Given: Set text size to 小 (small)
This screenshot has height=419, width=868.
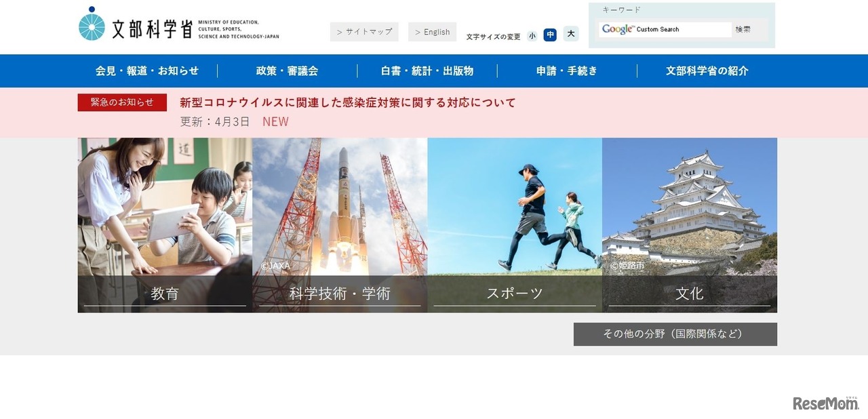Looking at the screenshot, I should pyautogui.click(x=532, y=35).
